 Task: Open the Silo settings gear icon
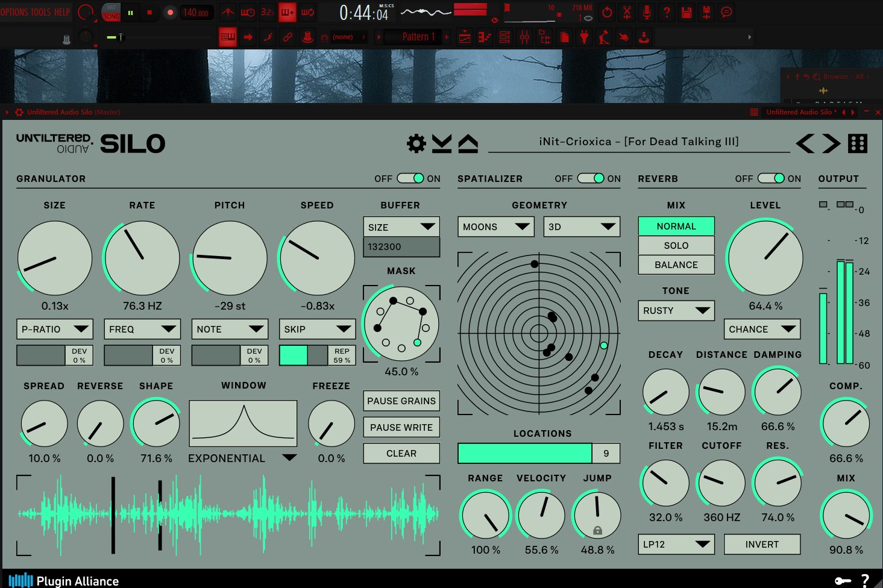tap(416, 143)
